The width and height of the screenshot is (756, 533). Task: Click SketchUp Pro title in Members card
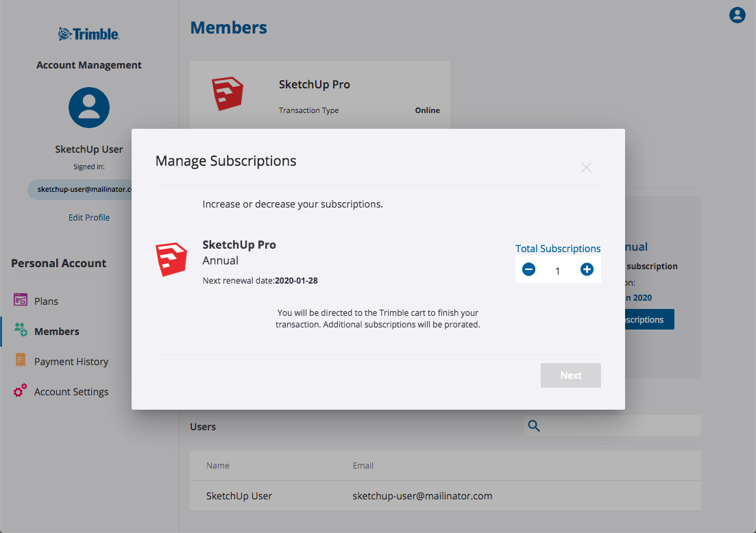[315, 84]
